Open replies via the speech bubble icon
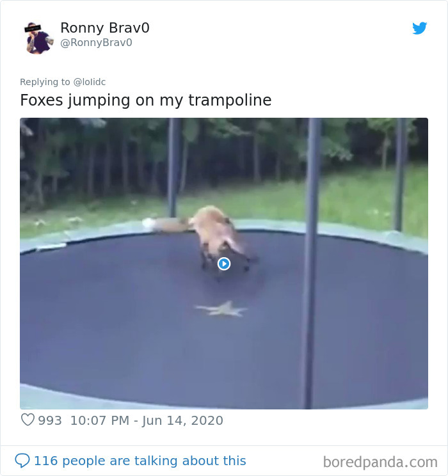448x476 pixels. pos(22,461)
